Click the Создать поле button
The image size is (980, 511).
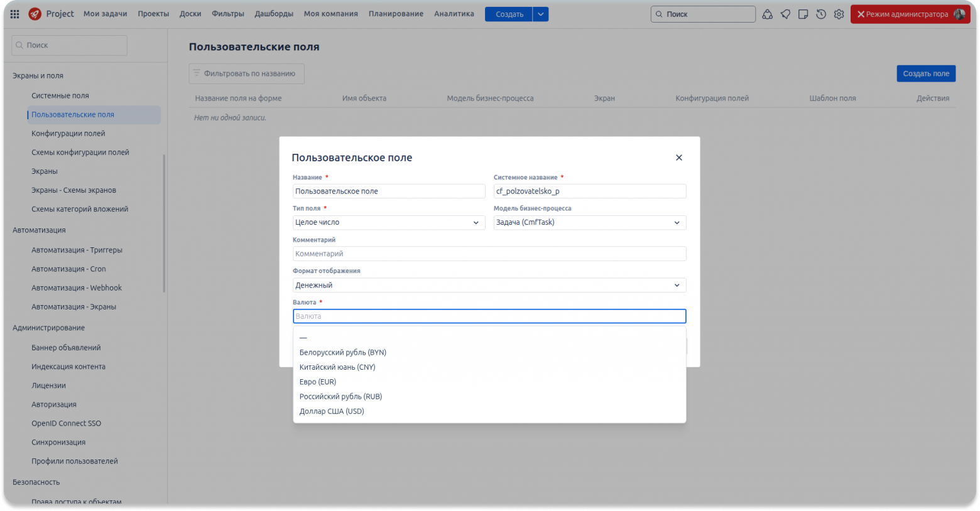[x=926, y=73]
